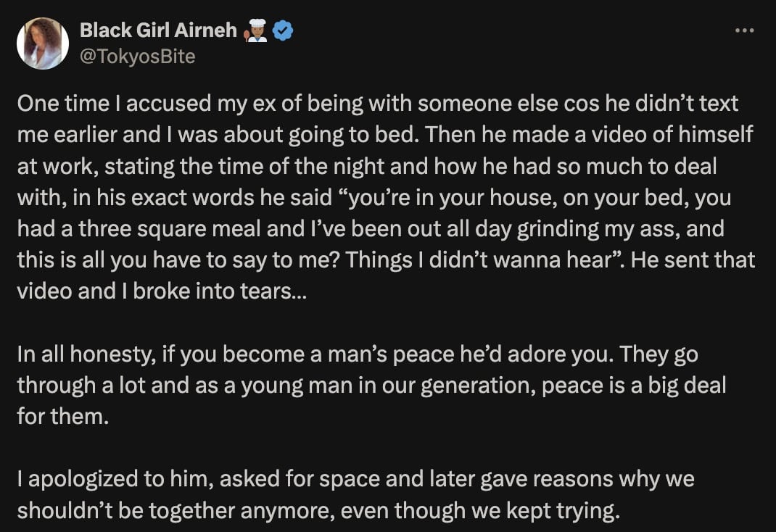Open the tweet's three-dot more options menu
Screen dimensions: 776x532
[744, 30]
